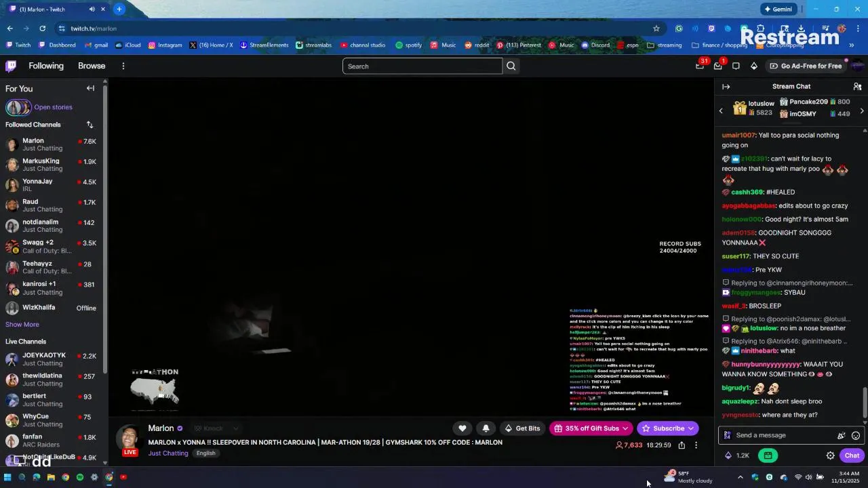Click Go Ad-Free for Free
Viewport: 868px width, 488px height.
(806, 66)
